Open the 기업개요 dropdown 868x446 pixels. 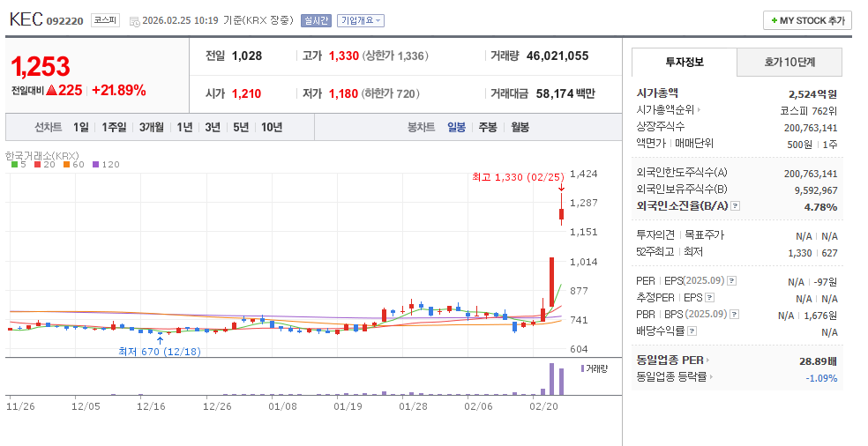tap(361, 20)
